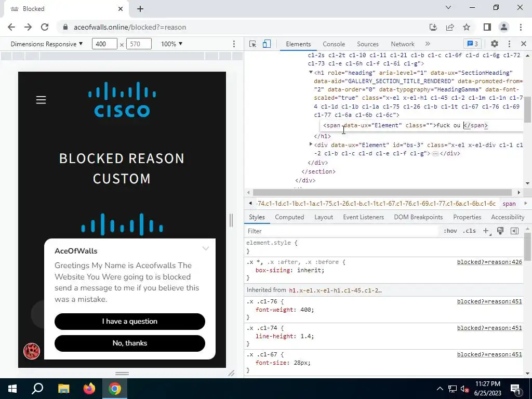The width and height of the screenshot is (532, 399).
Task: Open the Layout tab
Action: (323, 217)
